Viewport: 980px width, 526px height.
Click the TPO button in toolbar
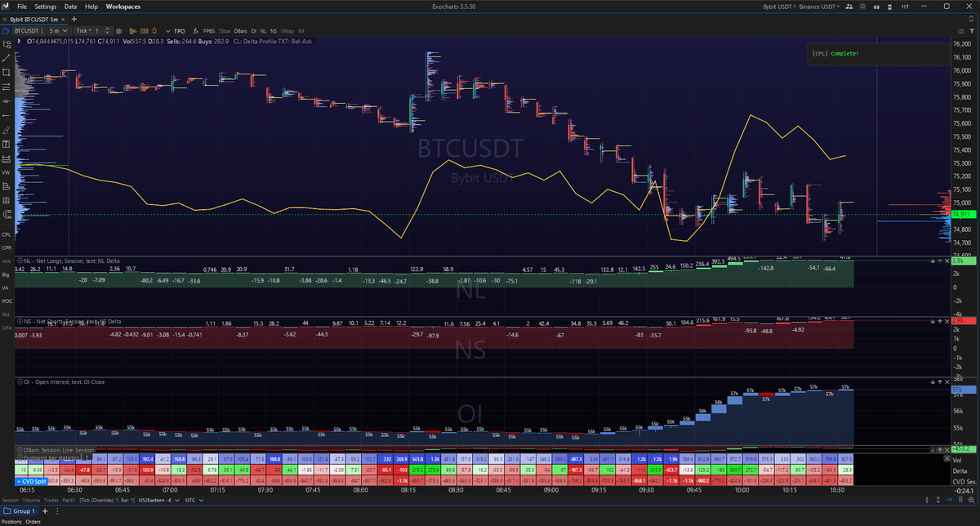click(x=179, y=31)
